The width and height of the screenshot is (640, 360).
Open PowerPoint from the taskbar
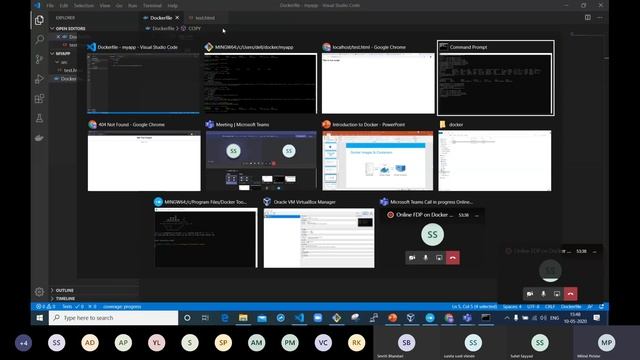pyautogui.click(x=393, y=318)
